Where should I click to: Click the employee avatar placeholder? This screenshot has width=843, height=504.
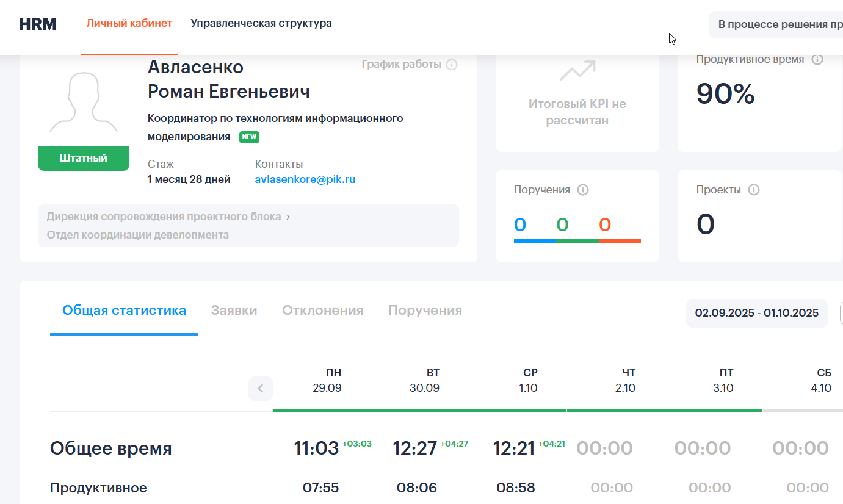(84, 102)
